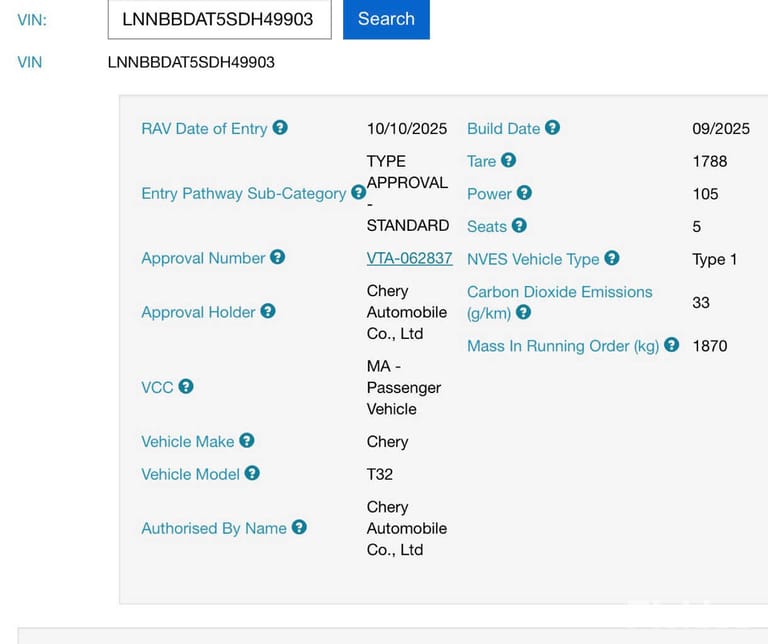768x644 pixels.
Task: Select VCC value MA - Passenger Vehicle
Action: pyautogui.click(x=404, y=387)
